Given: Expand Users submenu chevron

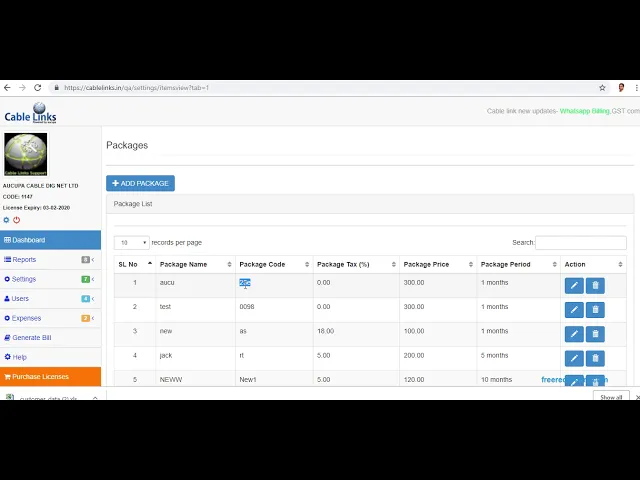Looking at the screenshot, I should click(x=93, y=299).
